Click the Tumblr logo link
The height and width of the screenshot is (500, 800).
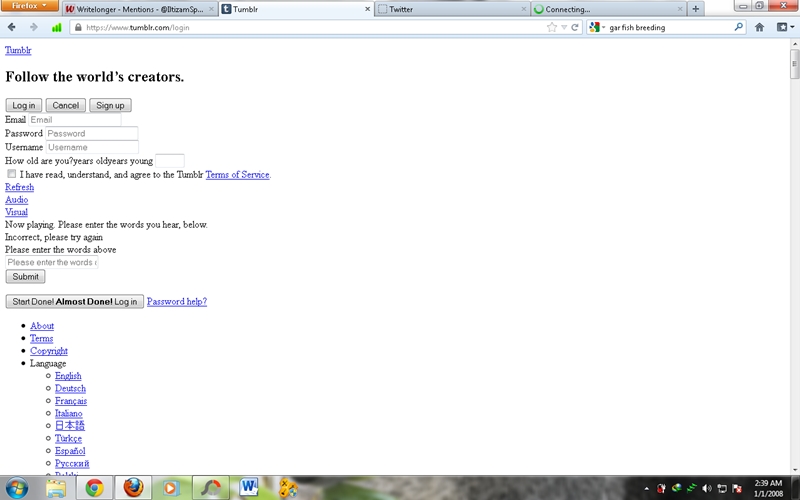[x=18, y=50]
